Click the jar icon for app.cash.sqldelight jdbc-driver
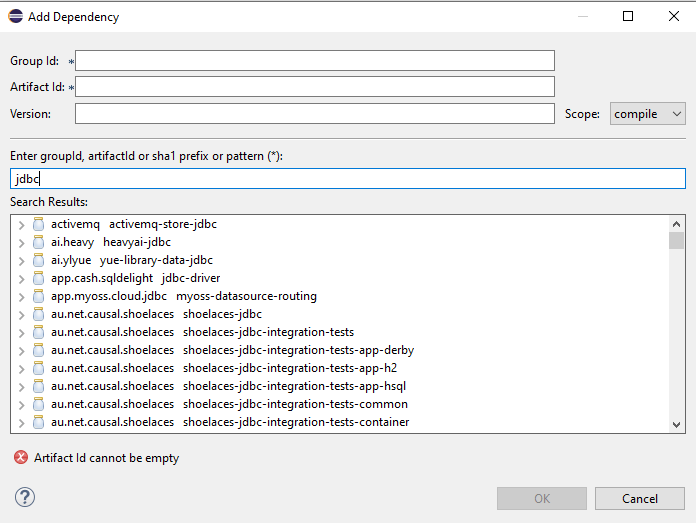Viewport: 696px width, 523px height. (x=39, y=278)
